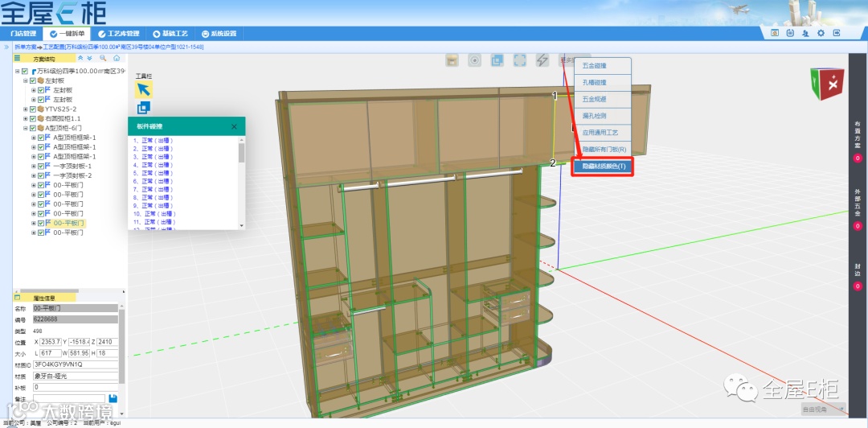The height and width of the screenshot is (428, 868).
Task: Click the overlapping squares tool below the pointer
Action: coord(144,108)
